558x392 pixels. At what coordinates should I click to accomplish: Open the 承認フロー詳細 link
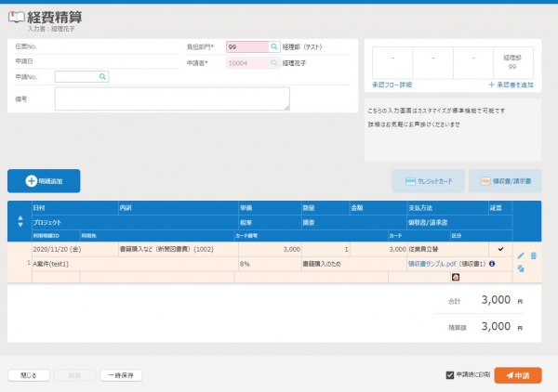click(392, 85)
